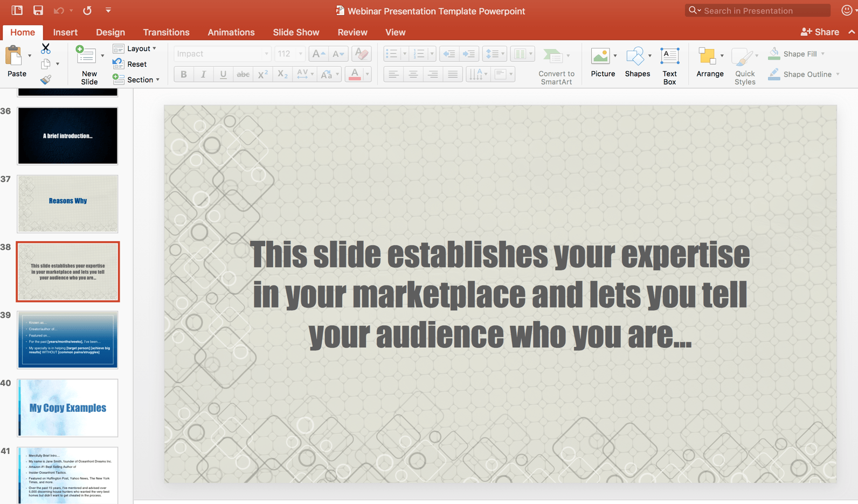Open the Shapes gallery
The width and height of the screenshot is (858, 504).
tap(636, 62)
